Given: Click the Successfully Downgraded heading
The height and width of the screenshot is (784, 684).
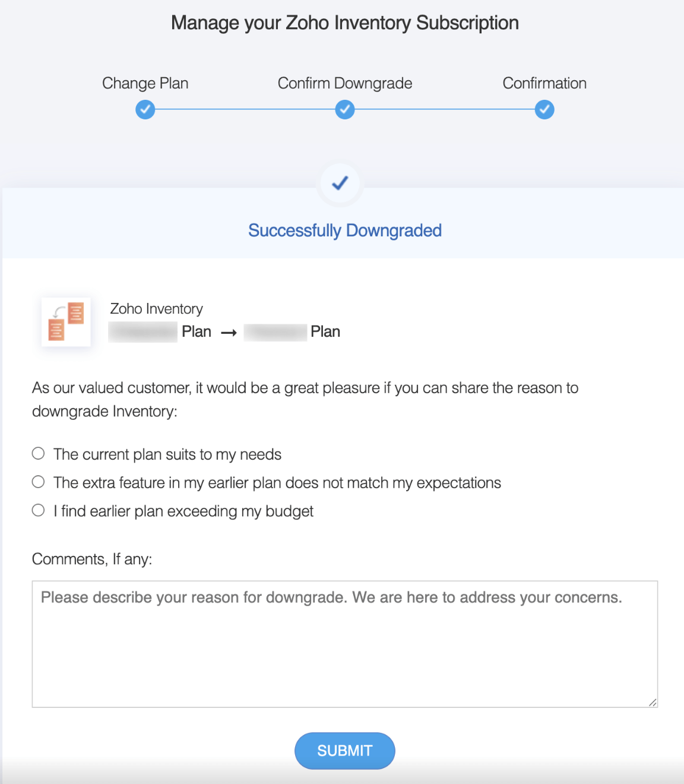Looking at the screenshot, I should click(345, 230).
